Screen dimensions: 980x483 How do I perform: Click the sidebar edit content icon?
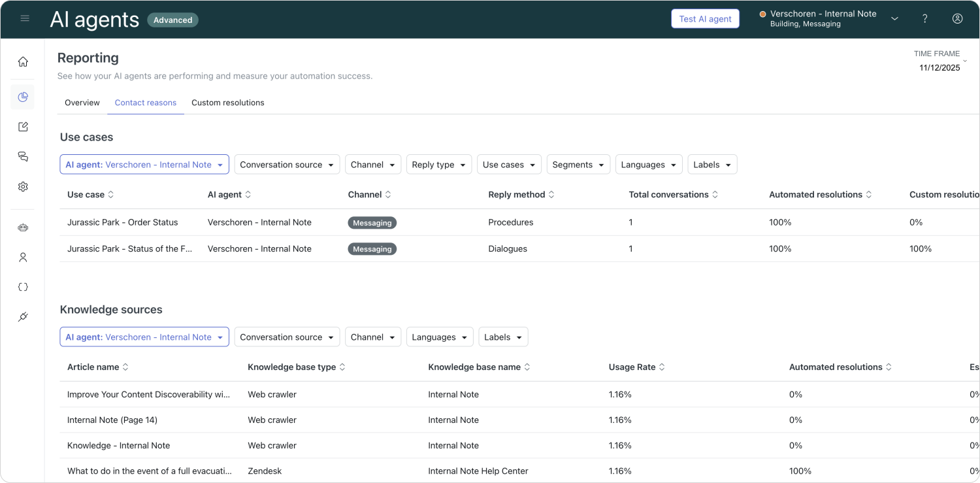(23, 127)
